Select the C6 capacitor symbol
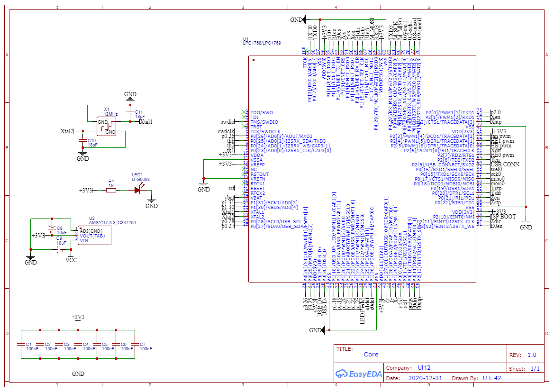Image resolution: width=554 pixels, height=392 pixels. click(116, 344)
